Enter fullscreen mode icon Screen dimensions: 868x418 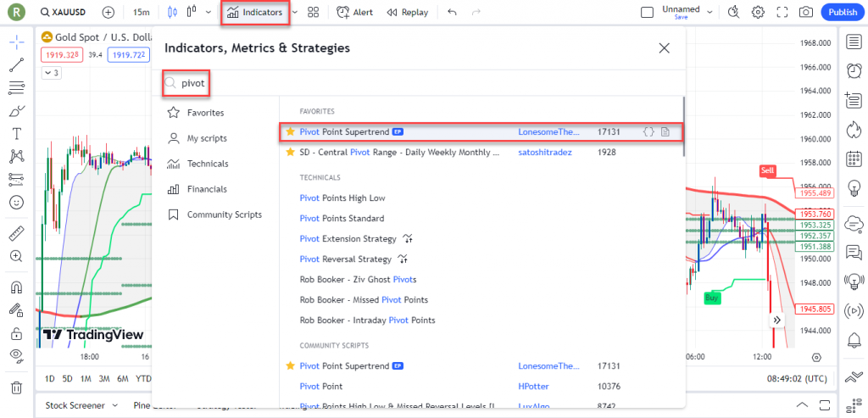pos(782,12)
